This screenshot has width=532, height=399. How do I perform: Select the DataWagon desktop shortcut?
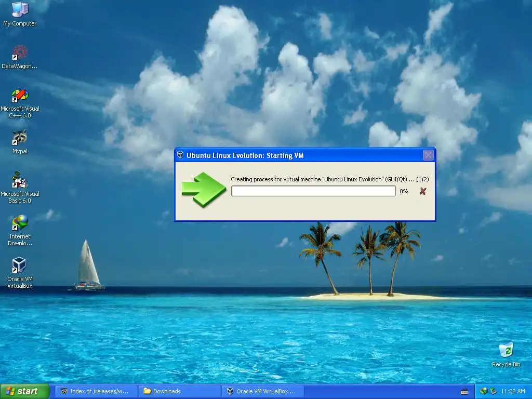[20, 57]
